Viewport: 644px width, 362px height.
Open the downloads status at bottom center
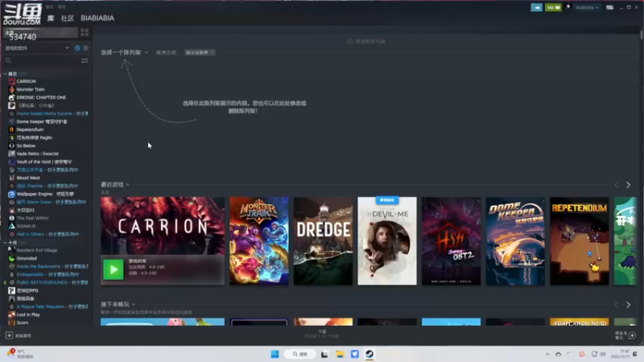[x=322, y=334]
